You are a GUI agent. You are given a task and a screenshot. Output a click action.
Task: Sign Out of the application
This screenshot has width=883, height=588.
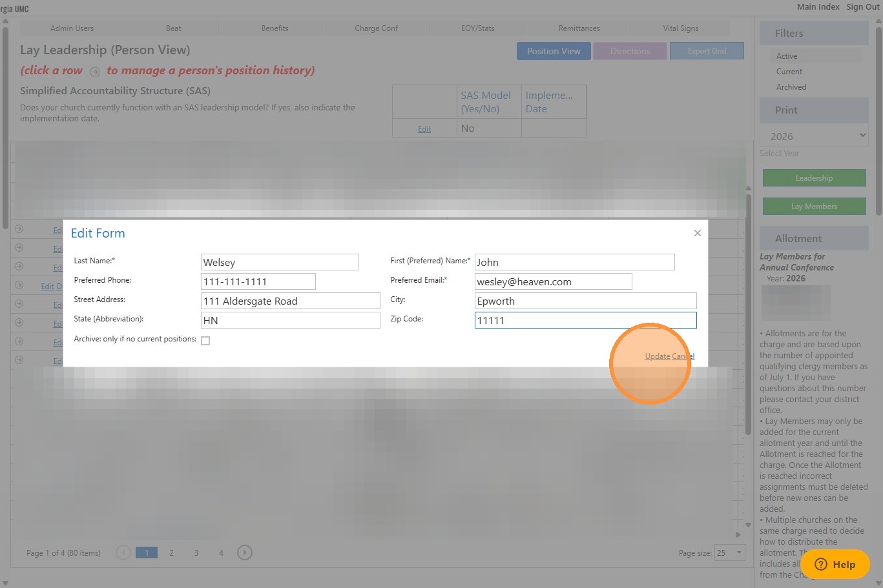pos(863,6)
